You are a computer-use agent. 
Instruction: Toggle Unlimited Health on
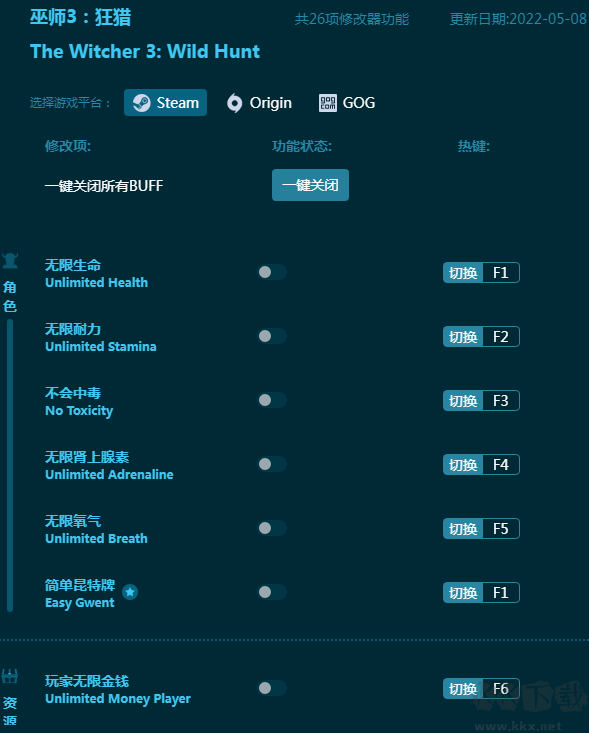273,272
